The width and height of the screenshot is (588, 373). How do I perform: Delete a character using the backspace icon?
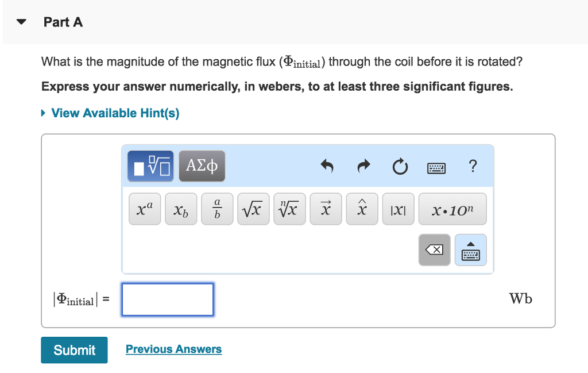coord(434,249)
